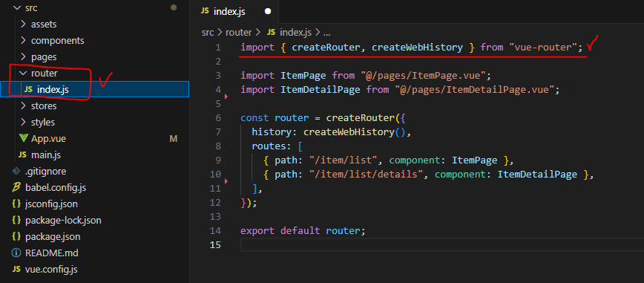Screen dimensions: 644x283
Task: Click the braces icon beside package-lock.json
Action: [x=16, y=221]
